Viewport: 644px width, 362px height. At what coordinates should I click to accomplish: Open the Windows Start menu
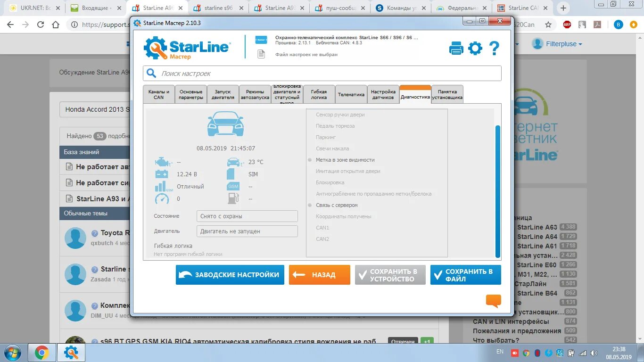(12, 353)
